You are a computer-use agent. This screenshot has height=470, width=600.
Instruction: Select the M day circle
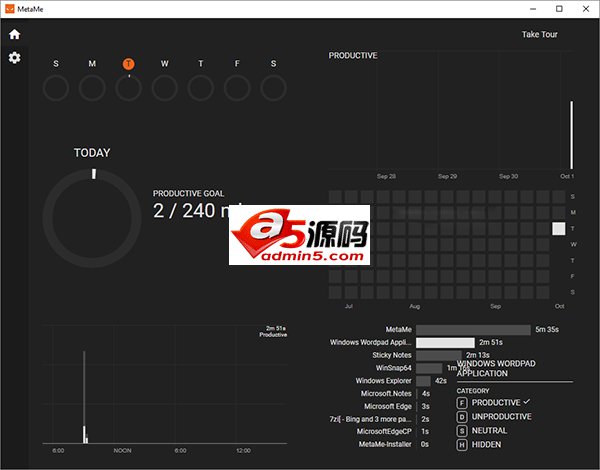pos(92,88)
